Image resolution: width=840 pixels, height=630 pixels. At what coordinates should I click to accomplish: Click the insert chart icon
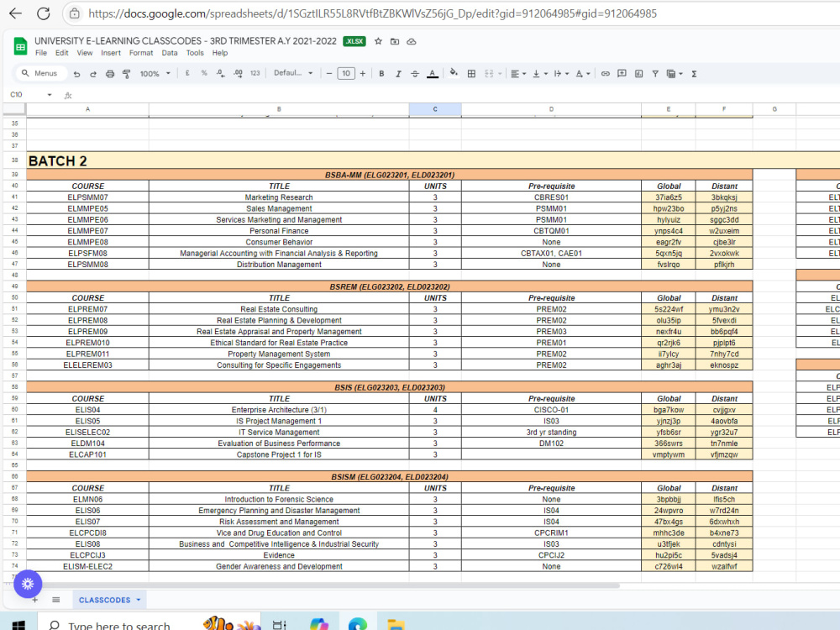coord(638,74)
